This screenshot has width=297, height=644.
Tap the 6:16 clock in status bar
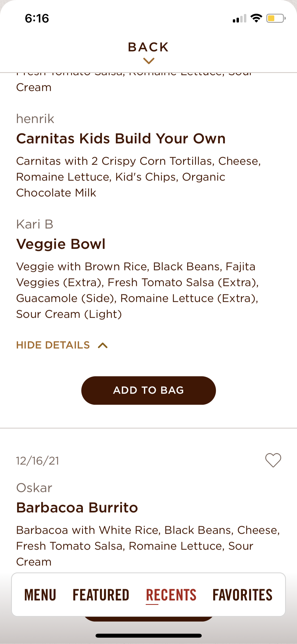37,19
